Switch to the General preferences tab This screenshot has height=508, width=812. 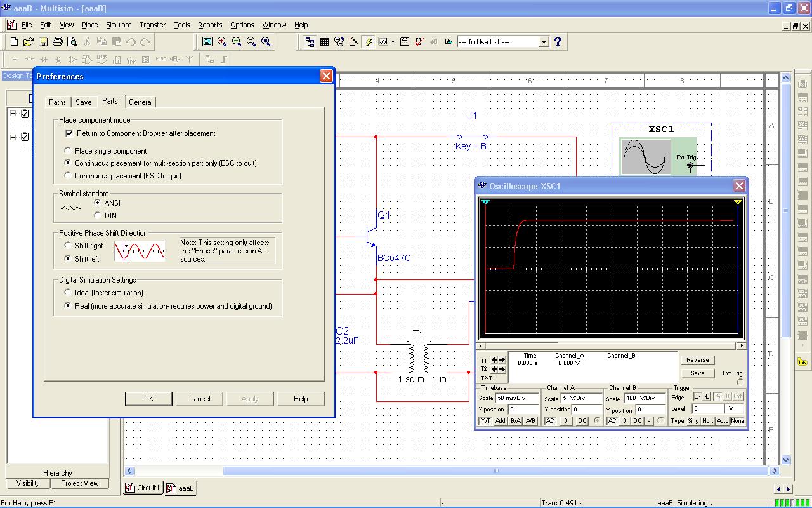[140, 102]
